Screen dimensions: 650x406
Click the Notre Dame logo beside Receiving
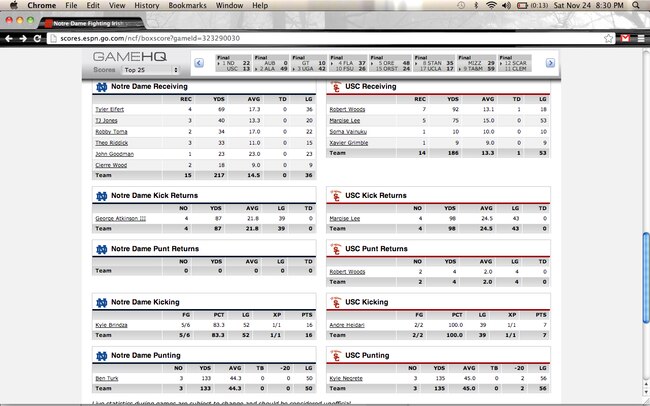[x=102, y=87]
